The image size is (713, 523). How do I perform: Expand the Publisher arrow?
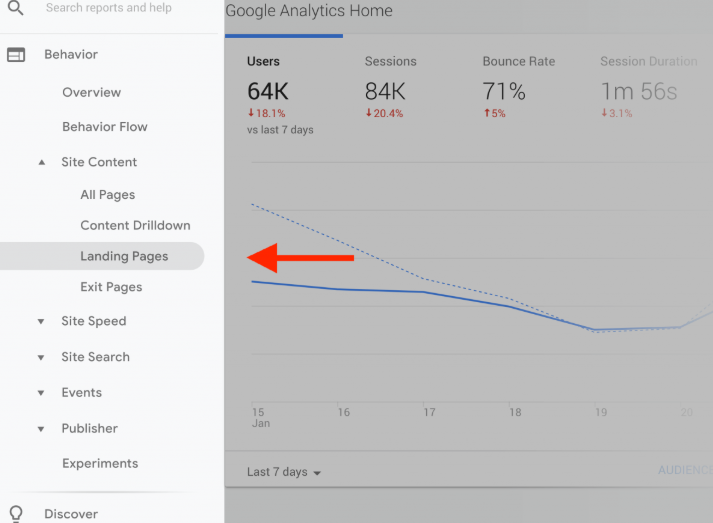click(x=41, y=429)
